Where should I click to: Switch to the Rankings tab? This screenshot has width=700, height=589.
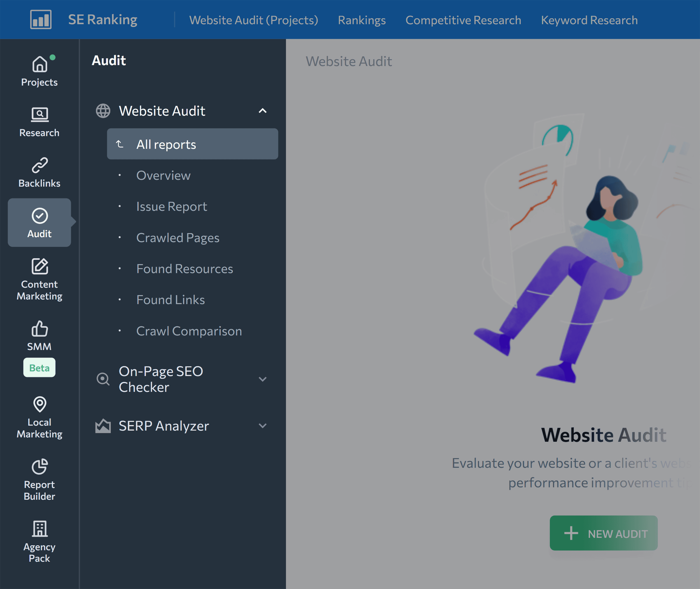[x=361, y=20]
